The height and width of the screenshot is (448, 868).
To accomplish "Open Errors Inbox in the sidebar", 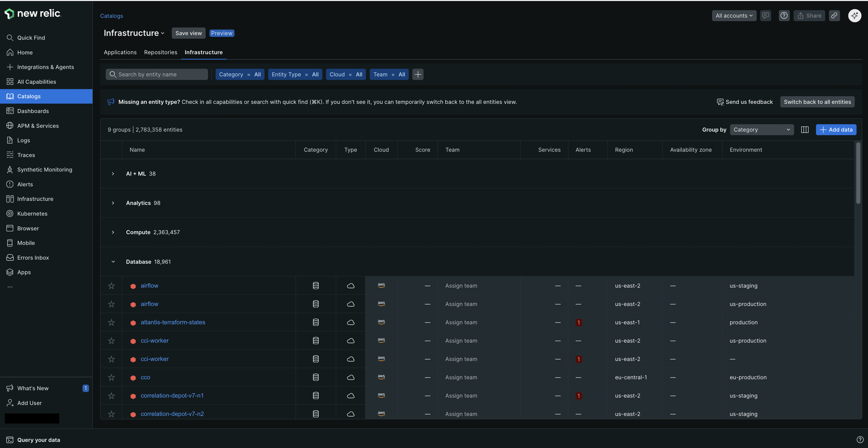I will click(x=33, y=258).
